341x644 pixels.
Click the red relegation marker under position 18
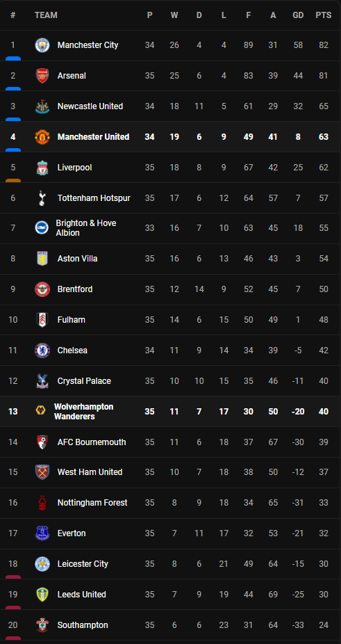[13, 577]
